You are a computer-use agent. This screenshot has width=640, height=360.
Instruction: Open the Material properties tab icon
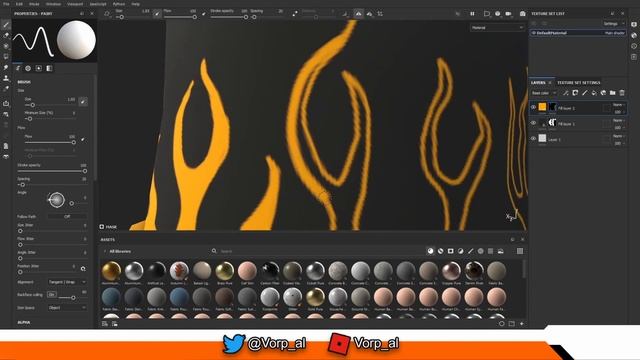pos(49,68)
